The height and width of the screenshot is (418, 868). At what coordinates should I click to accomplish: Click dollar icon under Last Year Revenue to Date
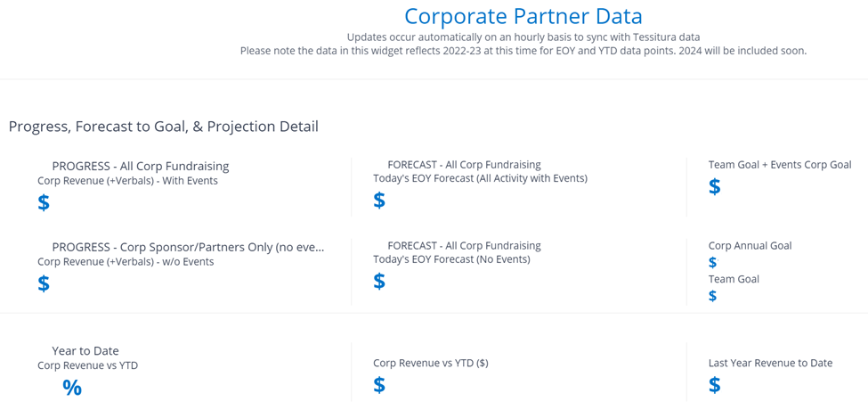pos(715,385)
